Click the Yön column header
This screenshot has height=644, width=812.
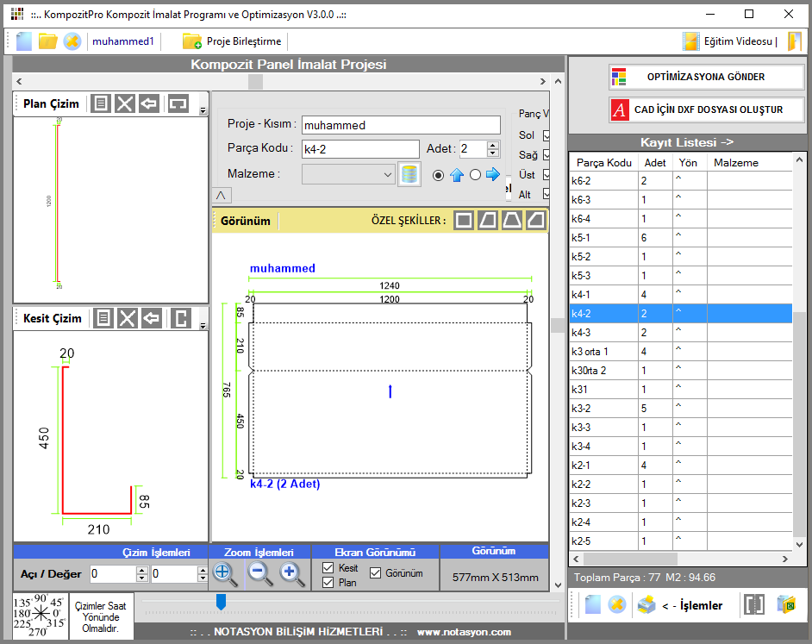tap(688, 163)
